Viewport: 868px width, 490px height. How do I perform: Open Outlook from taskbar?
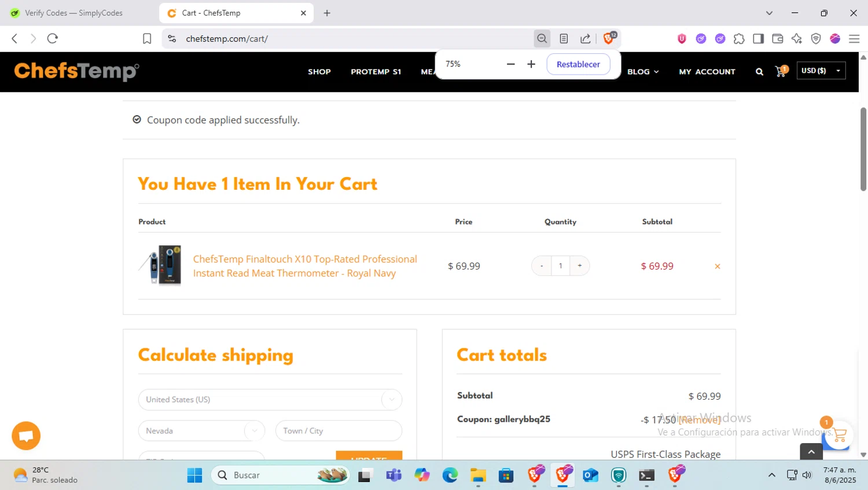(590, 476)
